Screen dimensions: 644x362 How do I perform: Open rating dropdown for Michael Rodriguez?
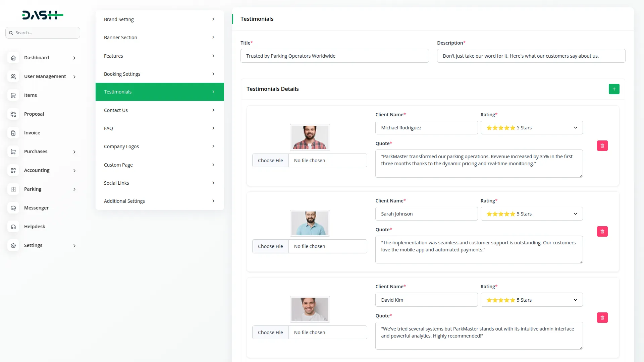tap(531, 128)
